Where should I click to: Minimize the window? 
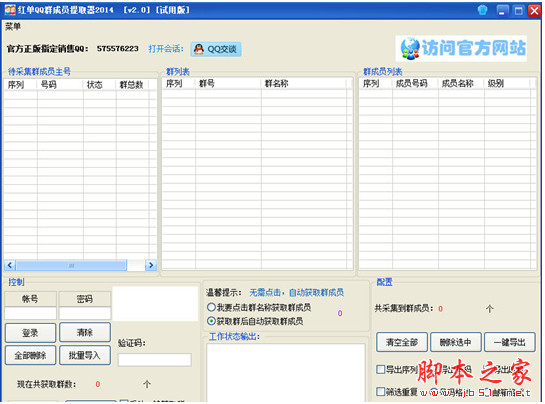point(502,10)
